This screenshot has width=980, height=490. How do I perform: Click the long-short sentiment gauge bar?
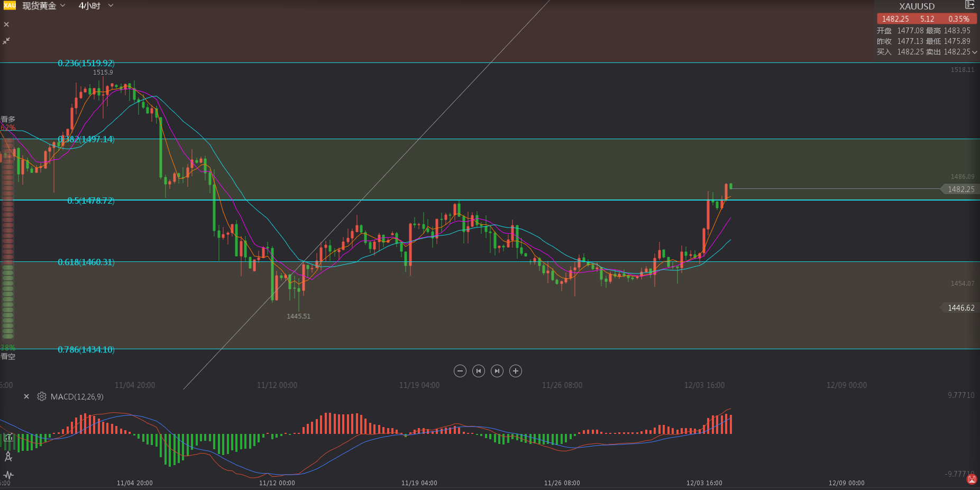(x=8, y=238)
